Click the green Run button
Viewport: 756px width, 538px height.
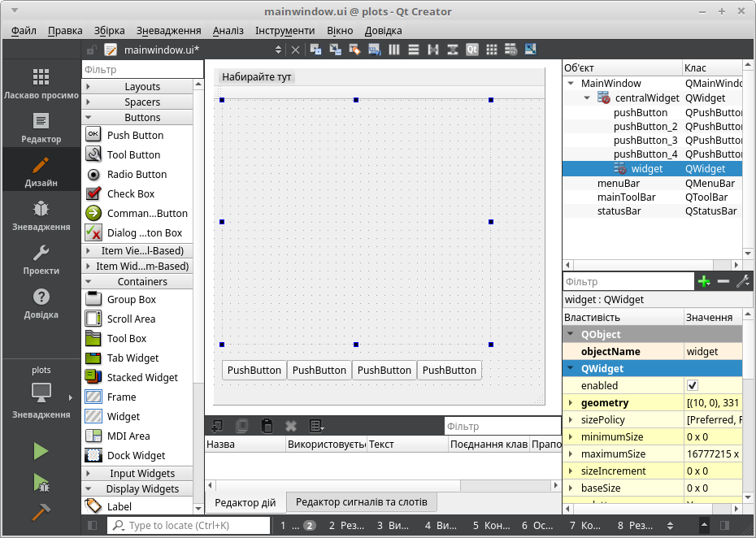pos(41,451)
